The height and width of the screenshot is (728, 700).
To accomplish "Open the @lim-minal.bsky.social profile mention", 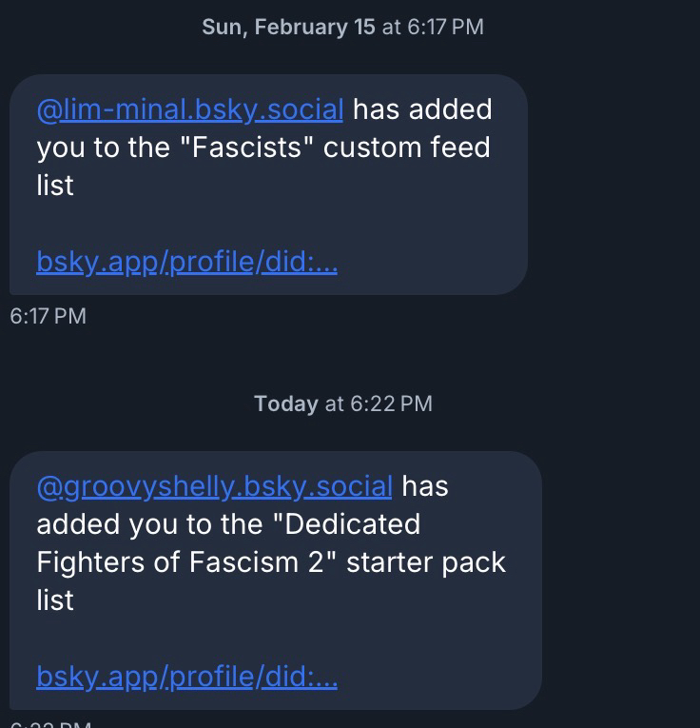I will click(189, 109).
